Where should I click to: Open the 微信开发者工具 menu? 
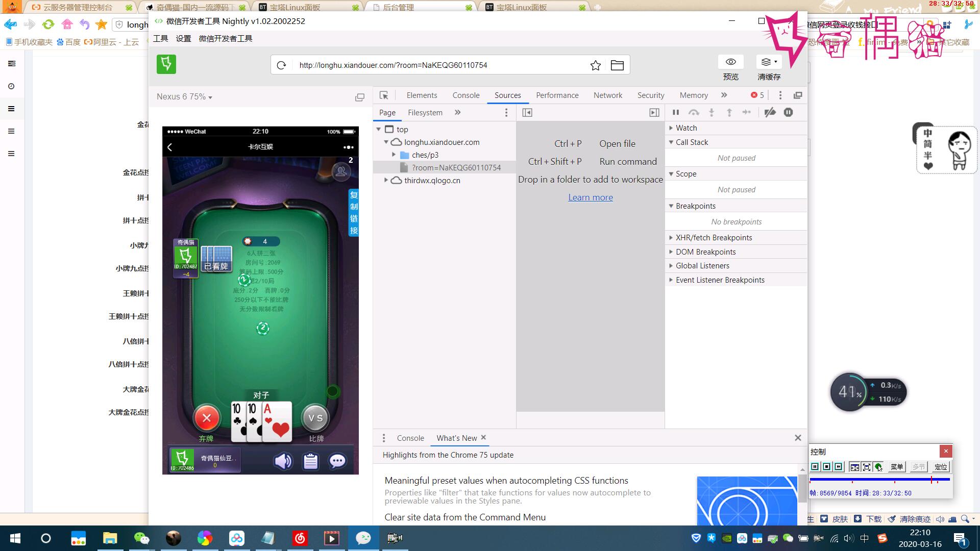tap(226, 39)
